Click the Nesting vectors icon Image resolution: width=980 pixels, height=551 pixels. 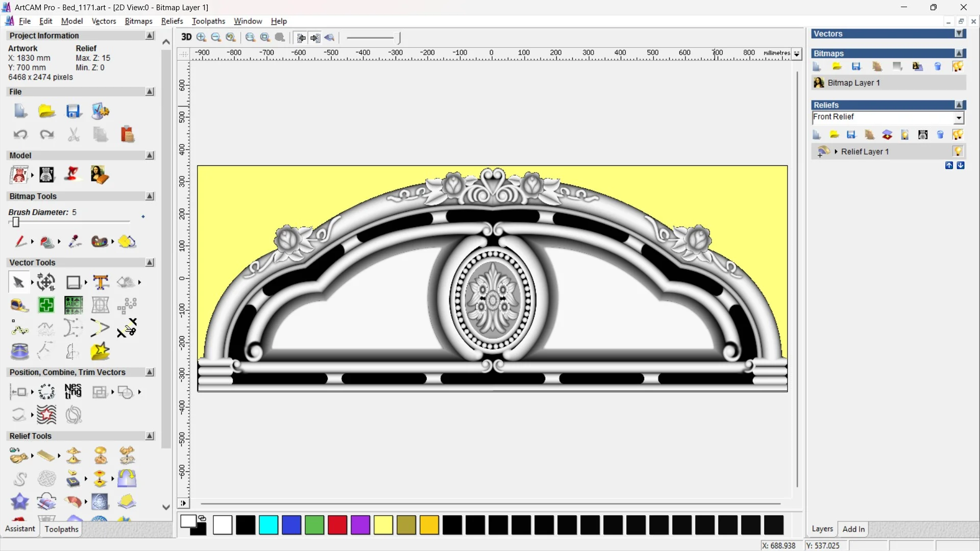pyautogui.click(x=73, y=392)
